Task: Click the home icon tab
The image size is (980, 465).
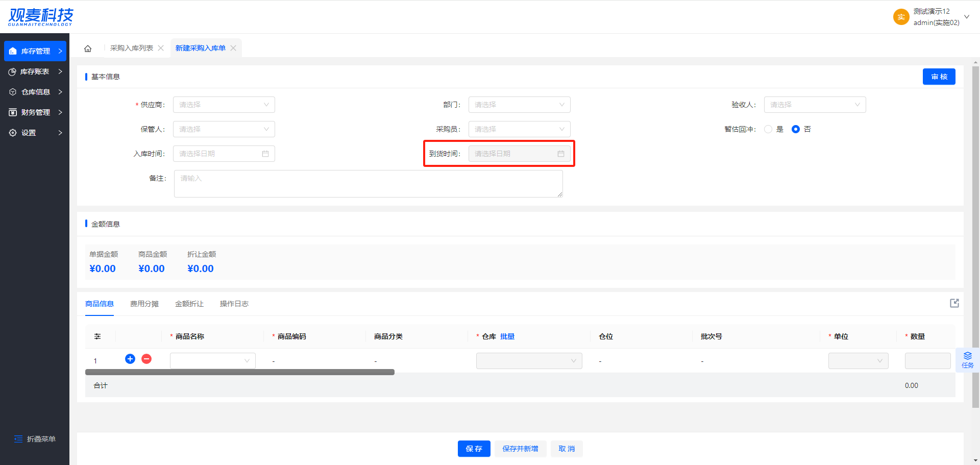Action: click(88, 48)
